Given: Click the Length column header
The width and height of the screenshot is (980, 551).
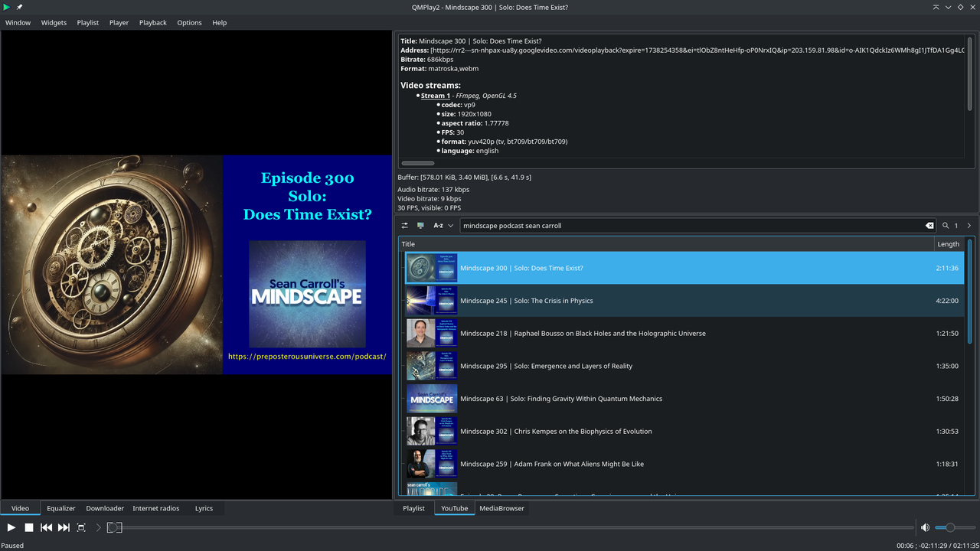Looking at the screenshot, I should [949, 244].
